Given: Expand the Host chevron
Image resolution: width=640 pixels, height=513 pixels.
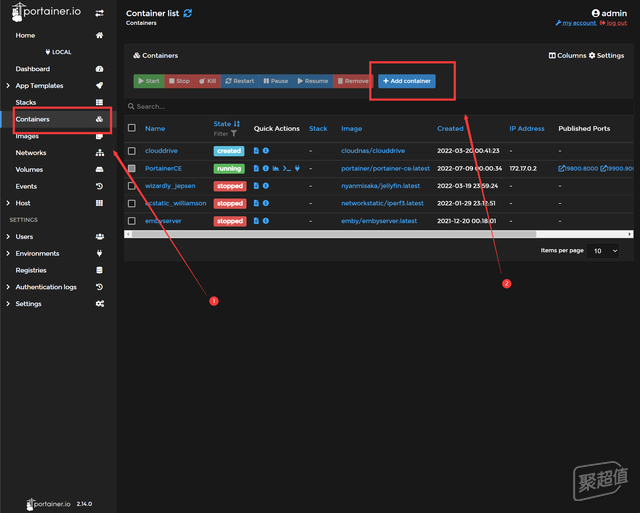Looking at the screenshot, I should pyautogui.click(x=8, y=203).
